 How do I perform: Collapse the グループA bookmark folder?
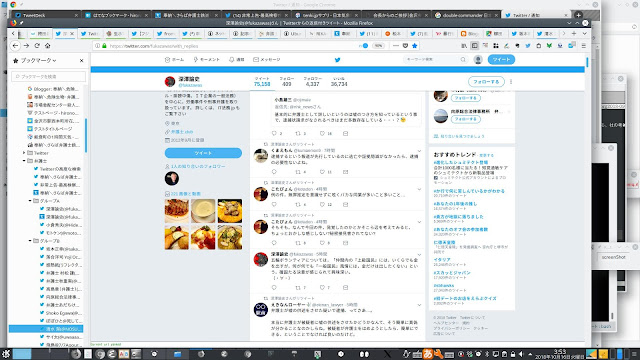click(30, 201)
